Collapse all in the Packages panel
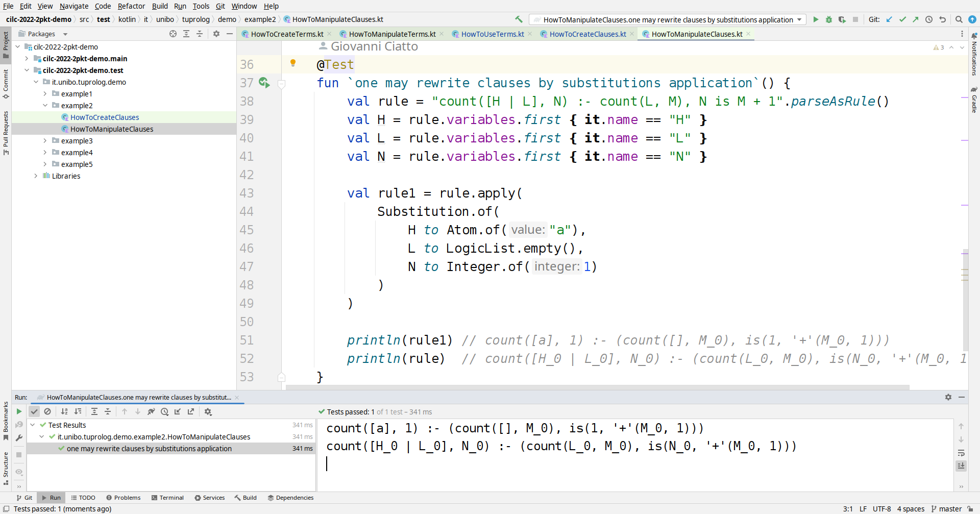This screenshot has height=514, width=980. pyautogui.click(x=200, y=34)
